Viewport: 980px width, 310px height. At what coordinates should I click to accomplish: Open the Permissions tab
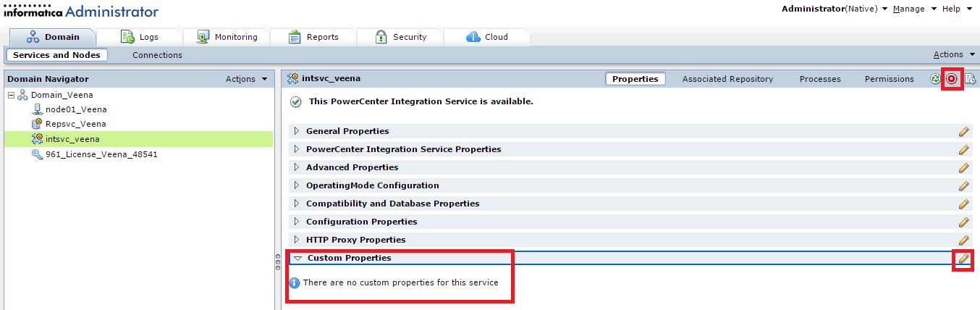point(889,79)
